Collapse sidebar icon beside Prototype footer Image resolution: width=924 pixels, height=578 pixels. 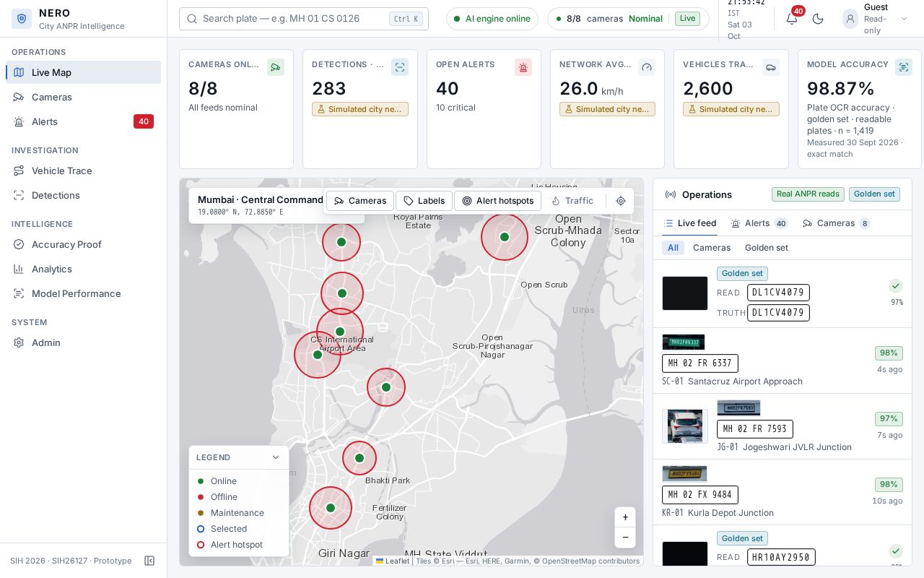(149, 561)
